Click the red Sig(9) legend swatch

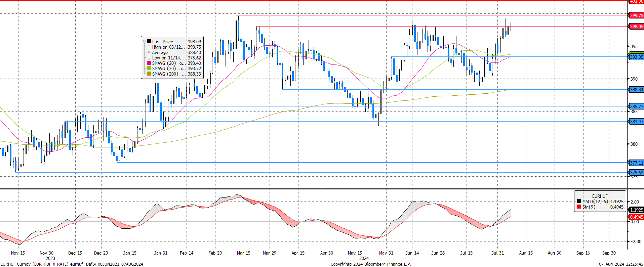pyautogui.click(x=579, y=207)
